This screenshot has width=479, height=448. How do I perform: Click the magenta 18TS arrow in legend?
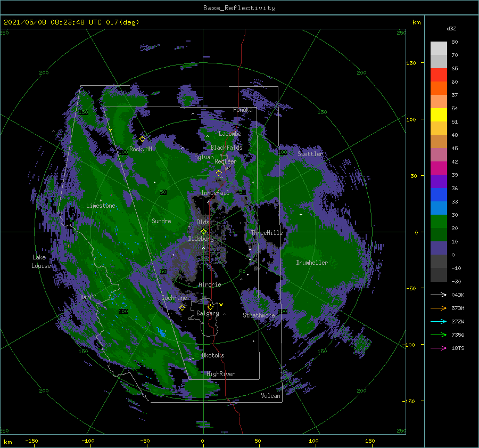point(439,348)
